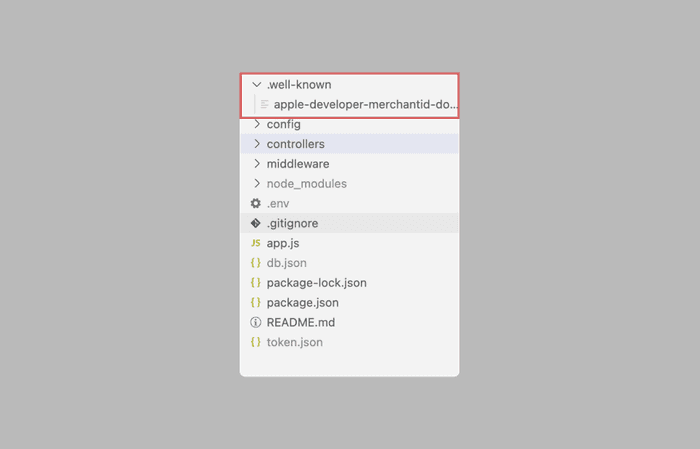Image resolution: width=700 pixels, height=449 pixels.
Task: Collapse the .well-known folder chevron
Action: coord(257,85)
